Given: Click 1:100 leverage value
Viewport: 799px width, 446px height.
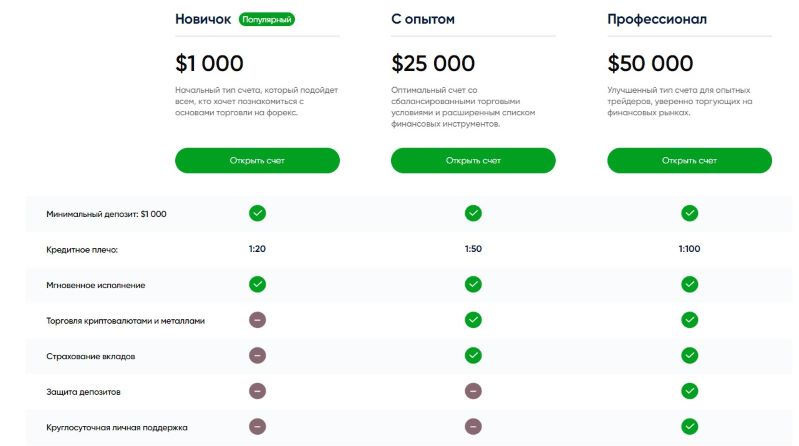Looking at the screenshot, I should tap(689, 249).
